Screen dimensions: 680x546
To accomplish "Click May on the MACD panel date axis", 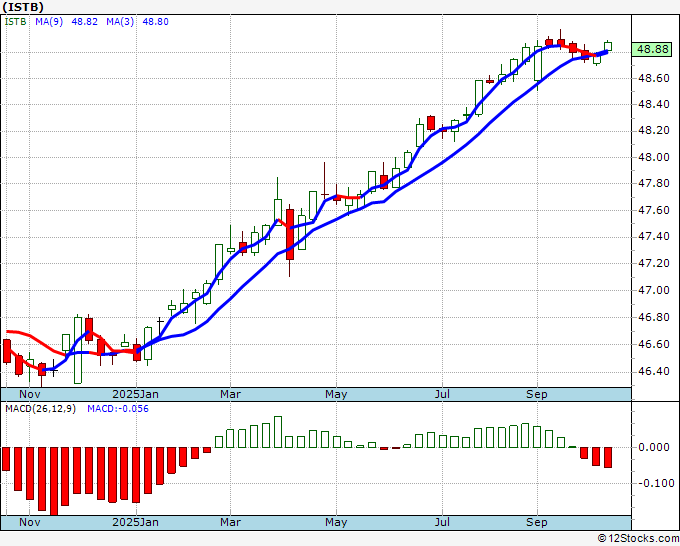I will [x=336, y=522].
